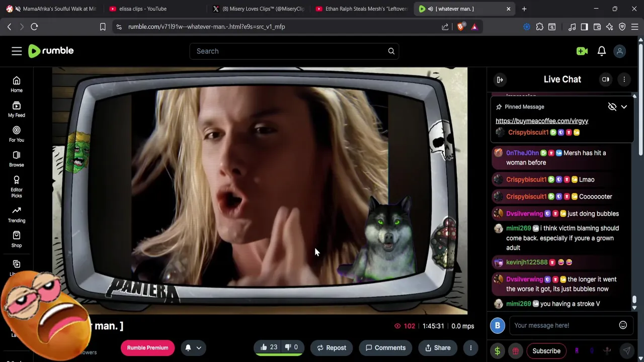This screenshot has height=362, width=644.
Task: Bookmark this page in the address bar
Action: tap(103, 27)
